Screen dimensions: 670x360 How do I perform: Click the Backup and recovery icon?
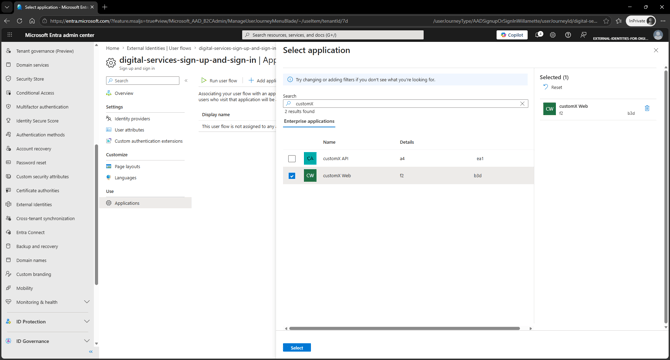point(8,246)
